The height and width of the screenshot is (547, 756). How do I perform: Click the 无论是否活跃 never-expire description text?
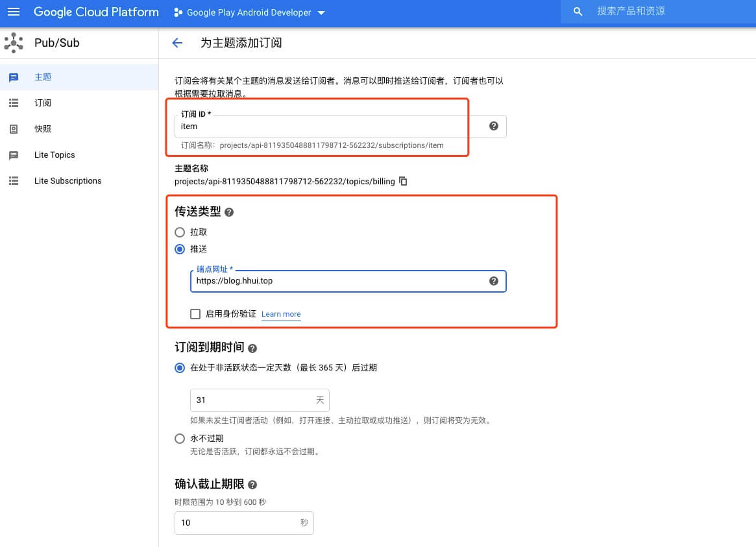[256, 452]
